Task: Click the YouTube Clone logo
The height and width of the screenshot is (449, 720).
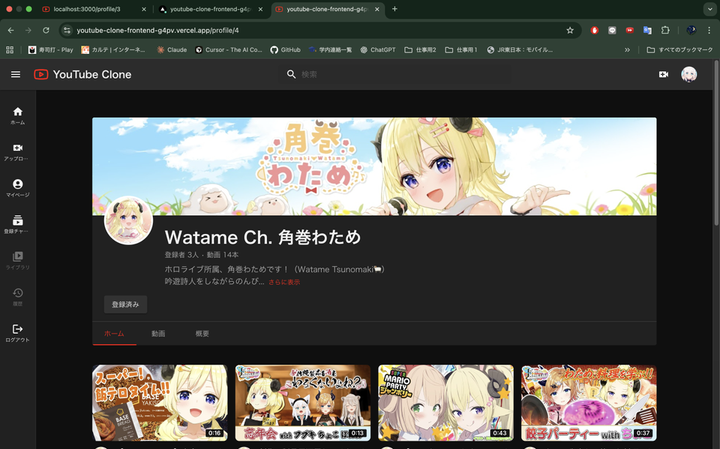Action: (83, 74)
